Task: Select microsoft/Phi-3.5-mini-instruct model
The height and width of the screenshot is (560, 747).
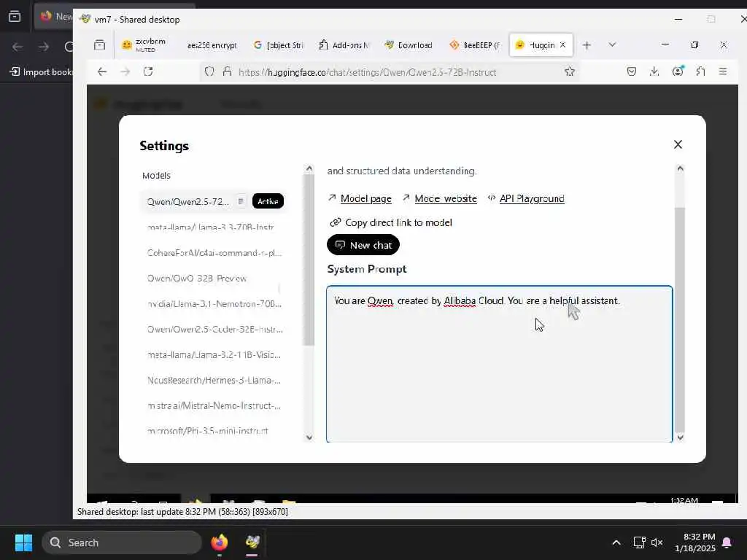Action: pyautogui.click(x=208, y=431)
